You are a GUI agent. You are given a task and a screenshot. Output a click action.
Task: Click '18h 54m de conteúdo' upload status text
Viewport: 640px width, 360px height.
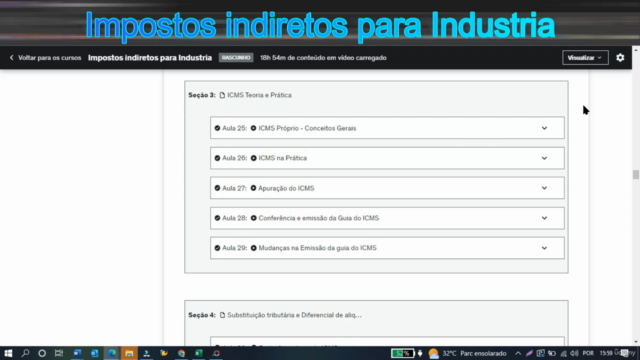(323, 58)
